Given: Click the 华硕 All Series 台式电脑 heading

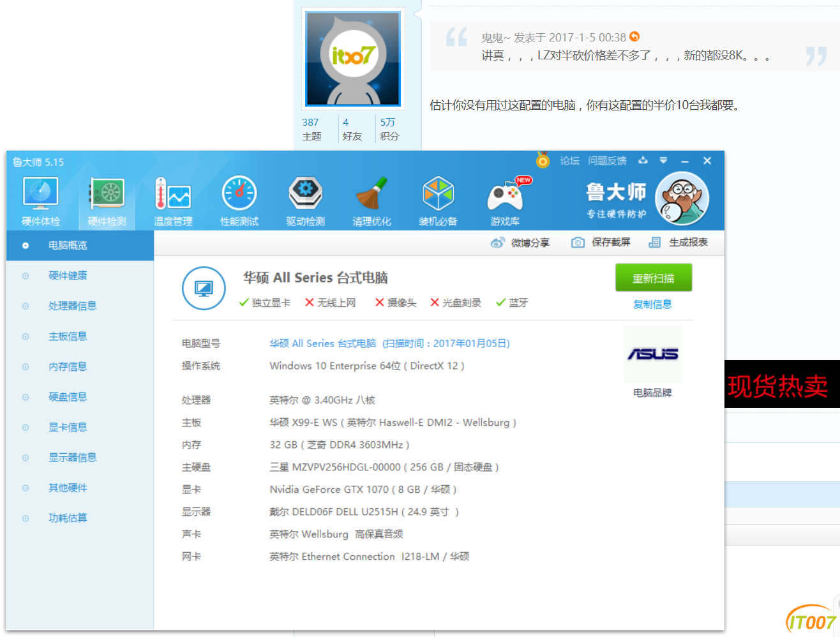Looking at the screenshot, I should click(315, 278).
